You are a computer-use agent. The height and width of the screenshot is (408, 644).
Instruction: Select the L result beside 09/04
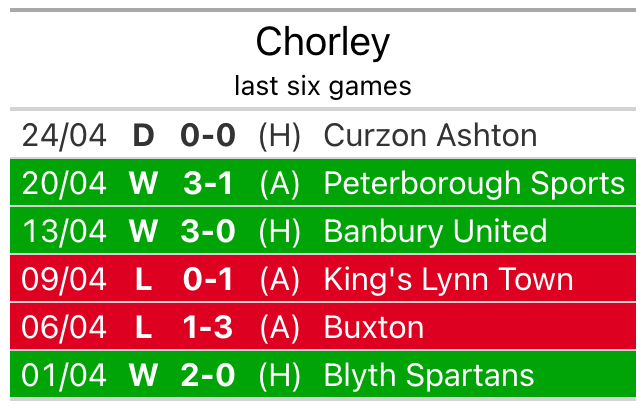coord(144,279)
